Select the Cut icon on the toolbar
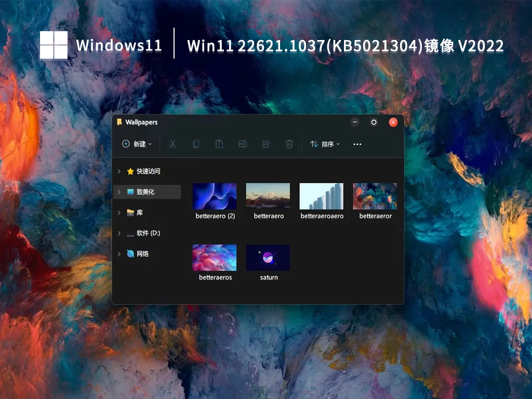 [x=173, y=144]
